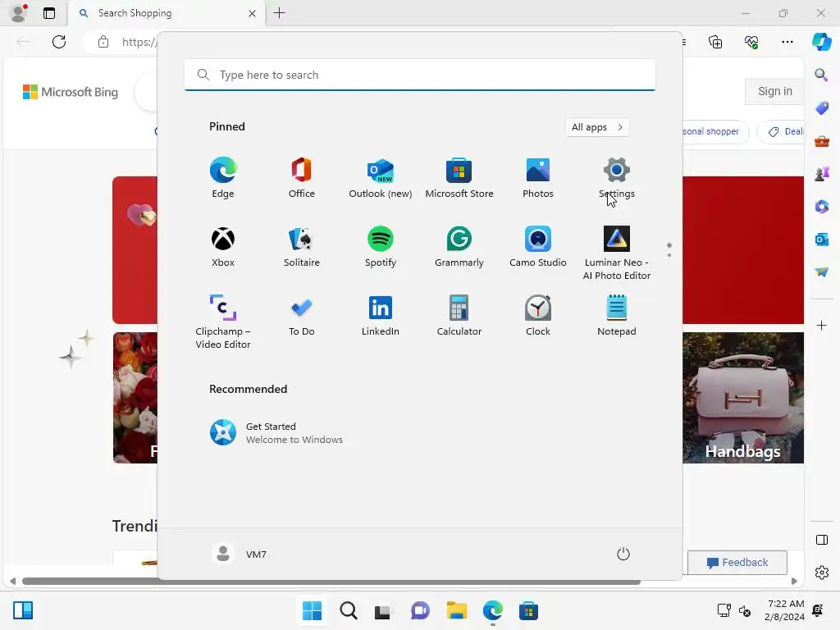Open the To Do app
Image resolution: width=840 pixels, height=630 pixels.
click(302, 316)
